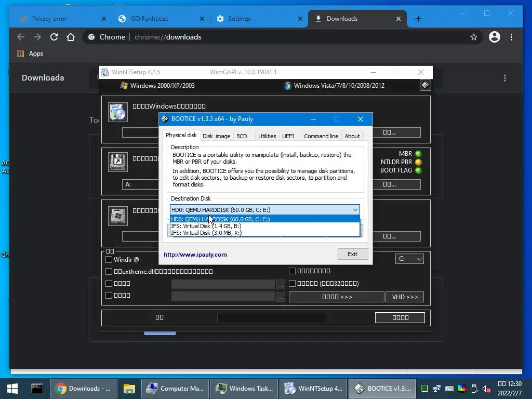Open the Utilities tab in BOOTICE
Image resolution: width=532 pixels, height=399 pixels.
pos(267,136)
